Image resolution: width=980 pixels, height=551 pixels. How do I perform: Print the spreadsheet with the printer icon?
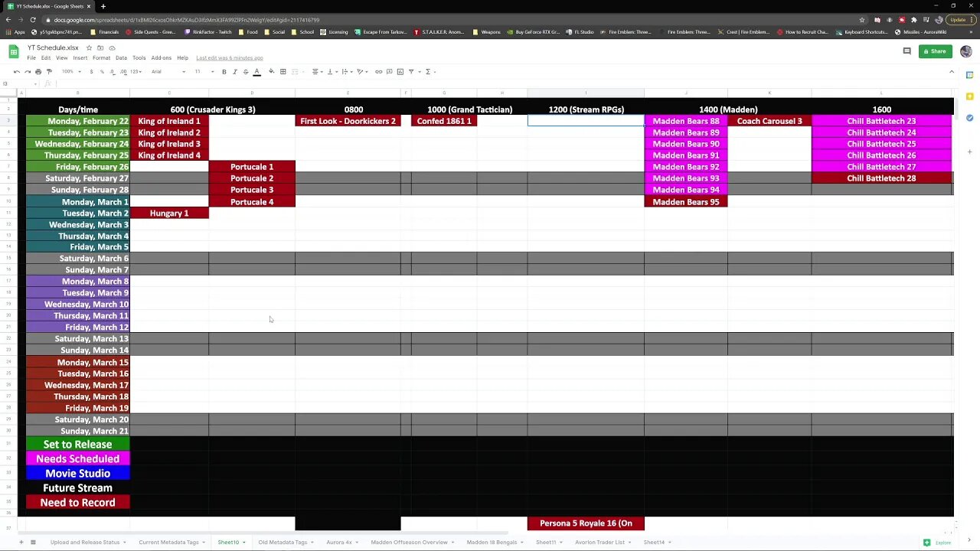click(38, 71)
